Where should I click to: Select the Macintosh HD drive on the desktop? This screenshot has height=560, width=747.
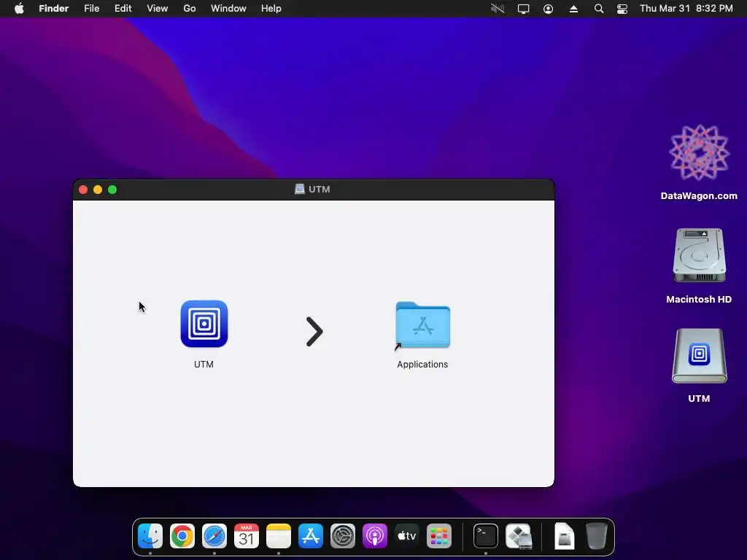(x=699, y=256)
